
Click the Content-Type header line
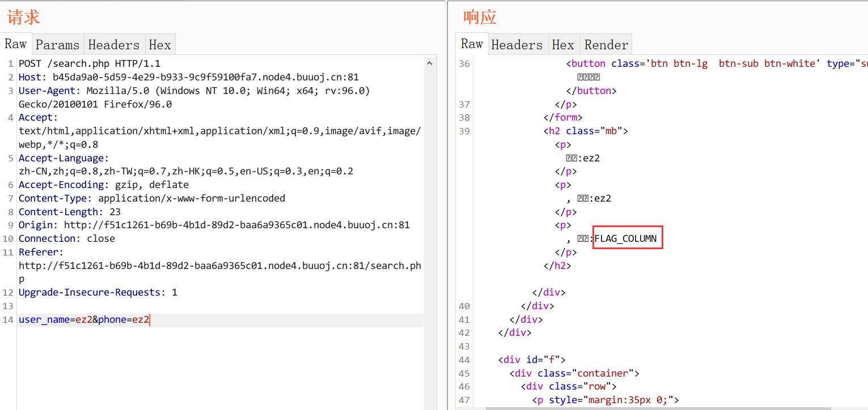152,198
